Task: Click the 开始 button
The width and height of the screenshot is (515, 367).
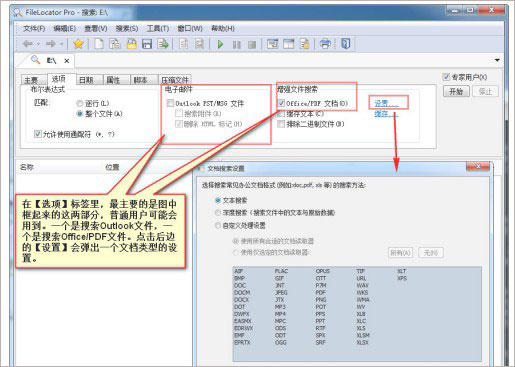Action: [456, 91]
